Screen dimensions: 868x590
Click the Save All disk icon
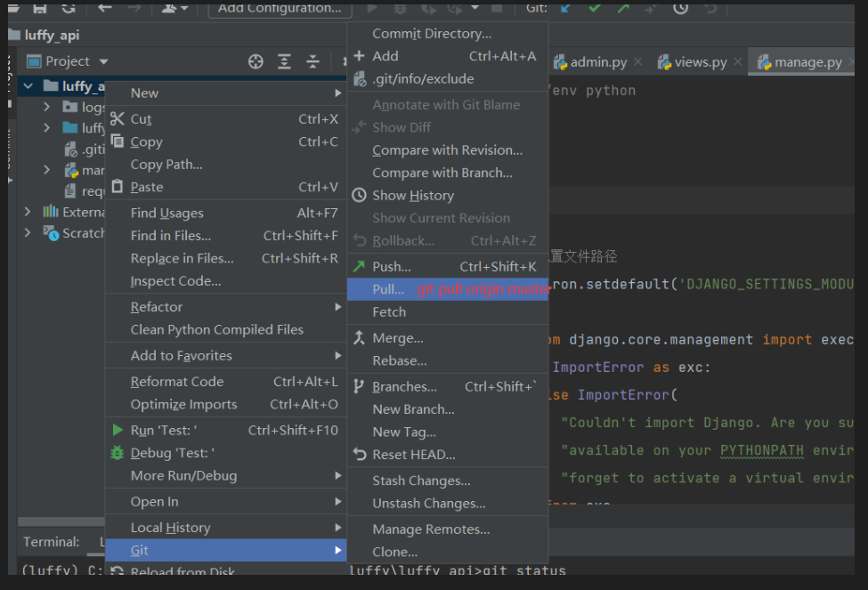pos(39,8)
